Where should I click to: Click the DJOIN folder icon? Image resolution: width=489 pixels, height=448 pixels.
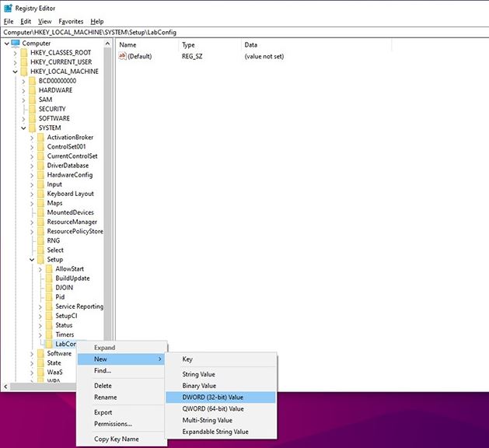click(x=49, y=288)
